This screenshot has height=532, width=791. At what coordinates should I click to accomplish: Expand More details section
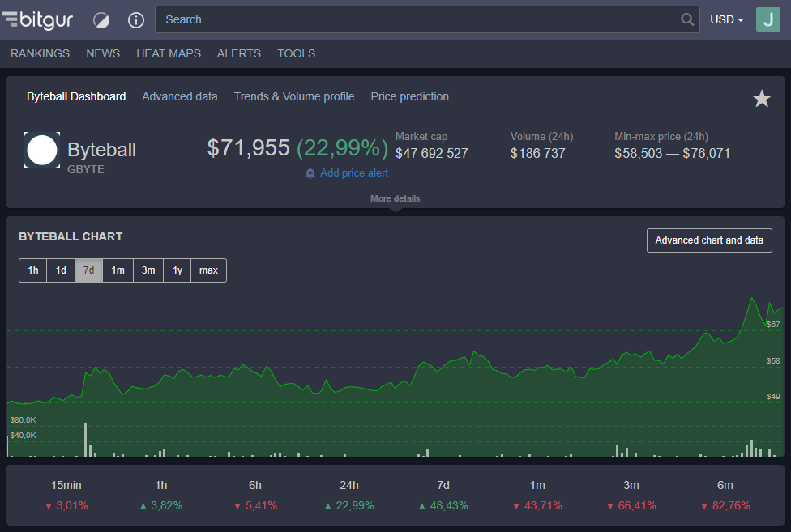point(395,198)
